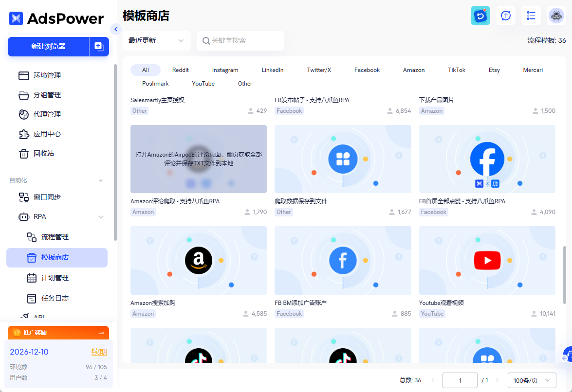Go to previous page arrow in pagination

click(x=433, y=380)
